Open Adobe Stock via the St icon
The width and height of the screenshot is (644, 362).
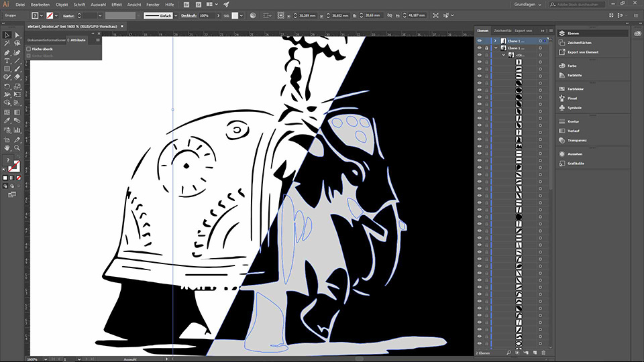pos(199,5)
